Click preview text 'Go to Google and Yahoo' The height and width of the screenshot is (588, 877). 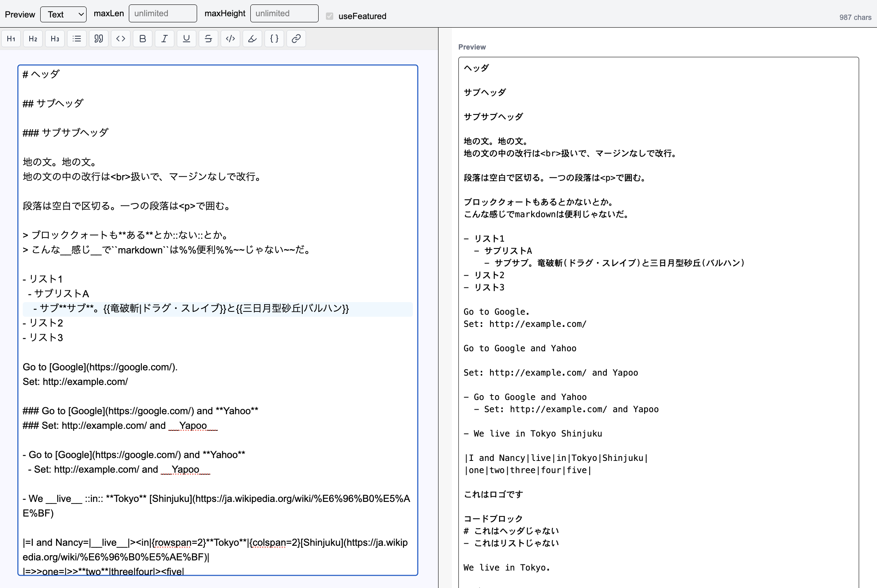coord(520,348)
